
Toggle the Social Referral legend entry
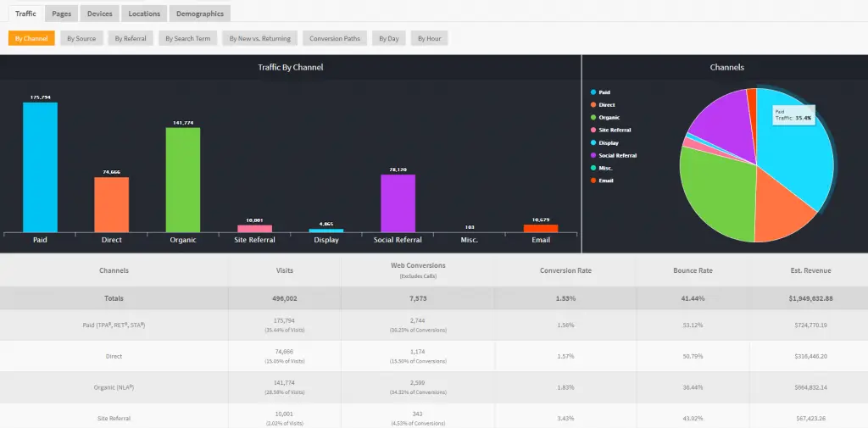(x=614, y=156)
